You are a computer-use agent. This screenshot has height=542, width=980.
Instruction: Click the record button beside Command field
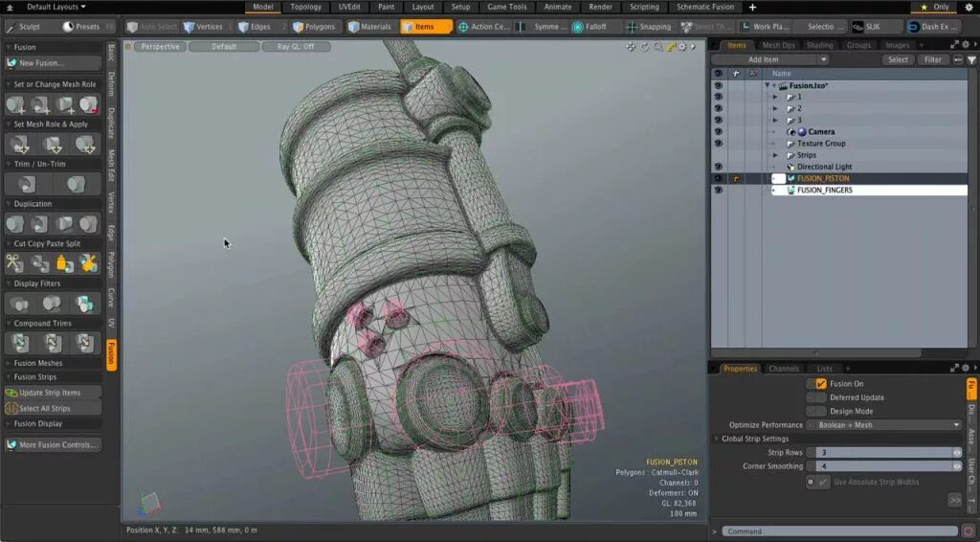(x=969, y=531)
